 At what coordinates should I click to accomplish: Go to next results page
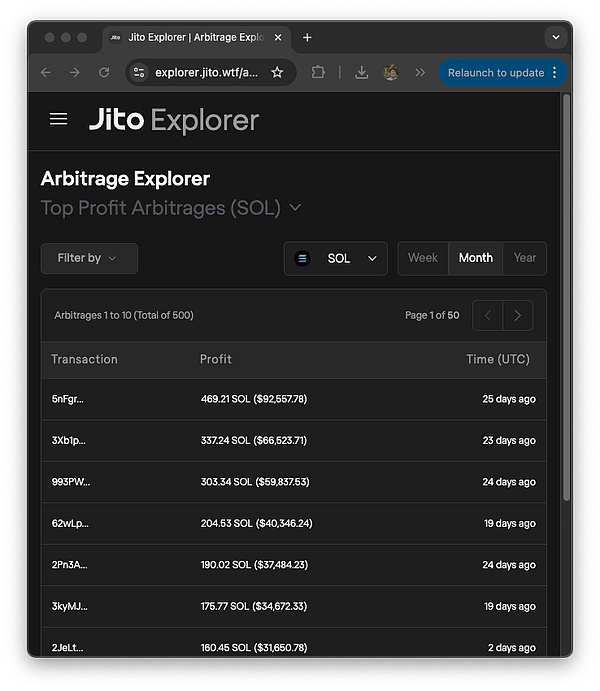[x=518, y=316]
